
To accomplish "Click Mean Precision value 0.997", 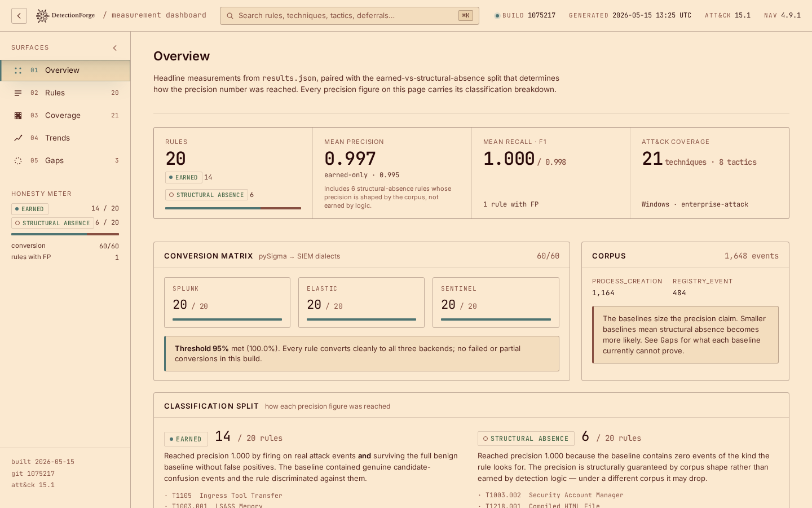I will (350, 159).
